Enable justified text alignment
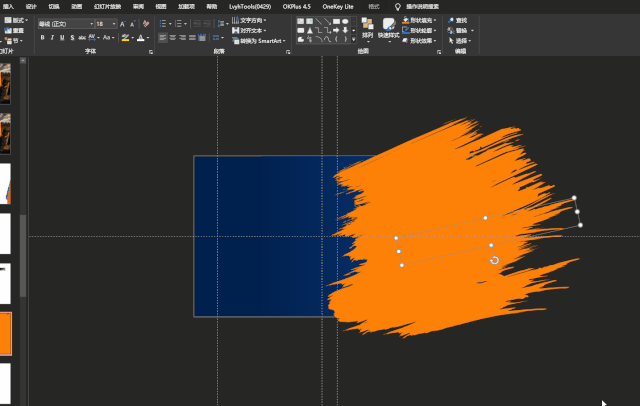 coord(192,38)
